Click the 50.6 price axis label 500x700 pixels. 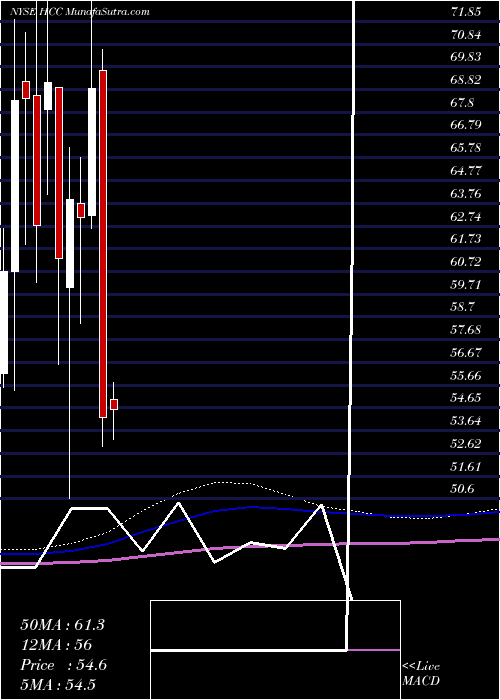click(462, 489)
